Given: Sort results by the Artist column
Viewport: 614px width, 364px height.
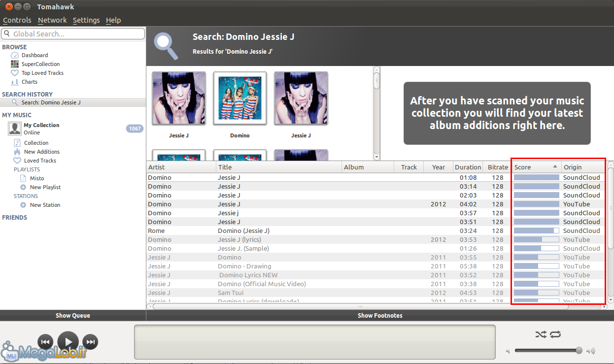Looking at the screenshot, I should pyautogui.click(x=181, y=167).
